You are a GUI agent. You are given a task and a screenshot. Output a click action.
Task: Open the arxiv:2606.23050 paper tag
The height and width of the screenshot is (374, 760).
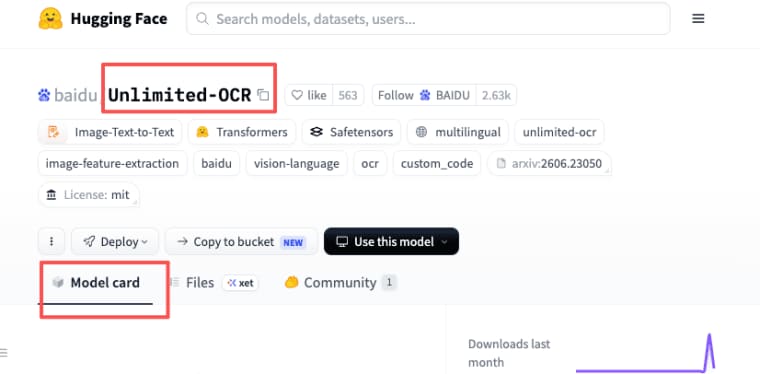coord(549,163)
